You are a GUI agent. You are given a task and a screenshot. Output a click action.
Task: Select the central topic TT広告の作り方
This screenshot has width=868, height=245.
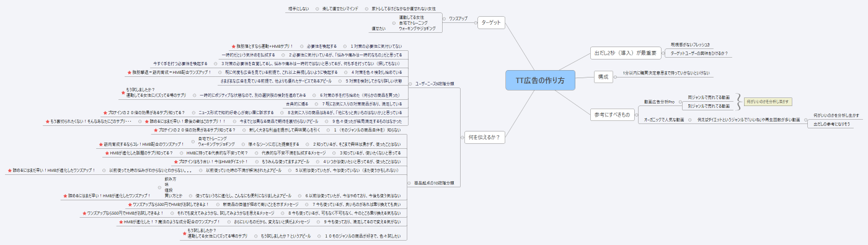(x=540, y=80)
